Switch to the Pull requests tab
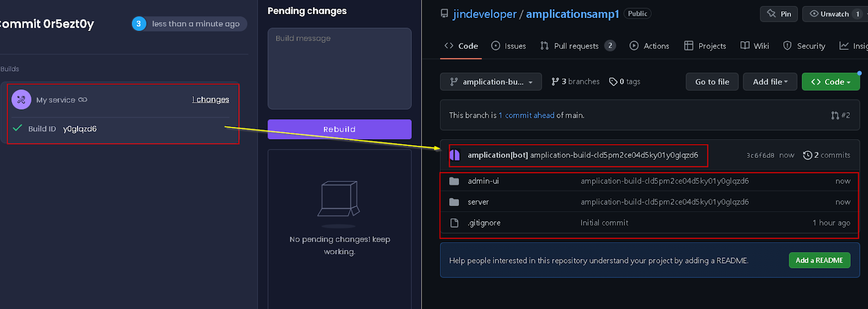868x309 pixels. pyautogui.click(x=578, y=46)
